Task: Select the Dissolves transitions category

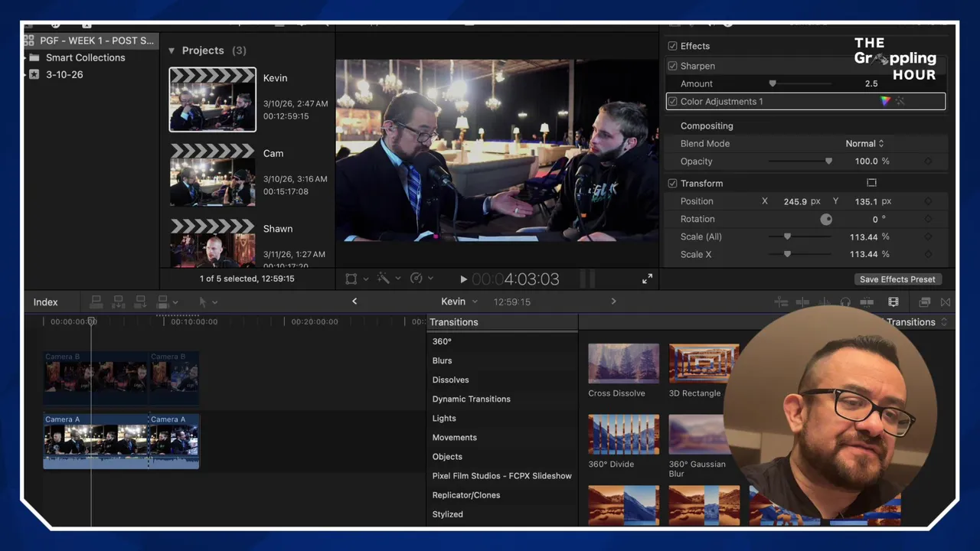Action: click(x=450, y=380)
